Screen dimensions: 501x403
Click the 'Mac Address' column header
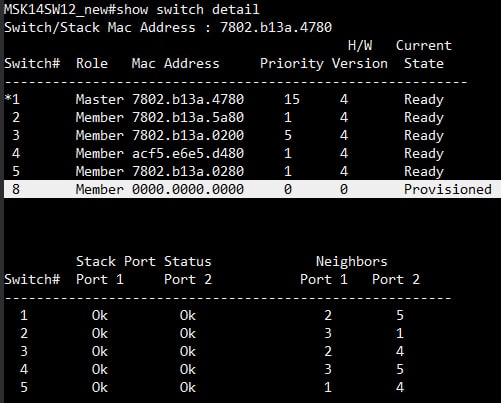(176, 63)
